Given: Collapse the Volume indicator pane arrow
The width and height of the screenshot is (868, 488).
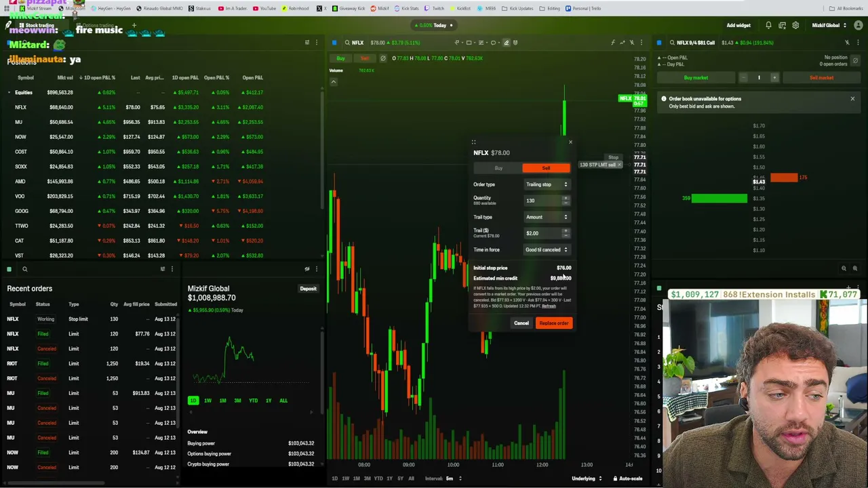Looking at the screenshot, I should click(x=334, y=82).
